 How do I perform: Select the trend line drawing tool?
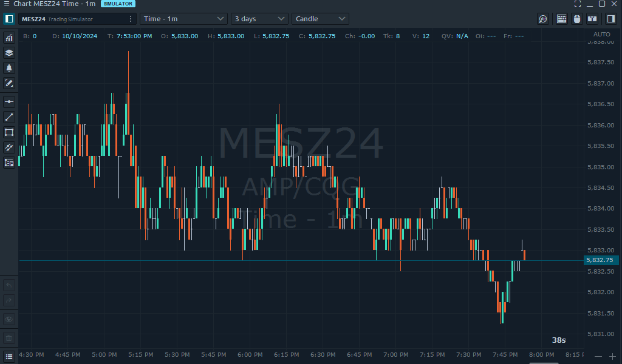[x=9, y=117]
